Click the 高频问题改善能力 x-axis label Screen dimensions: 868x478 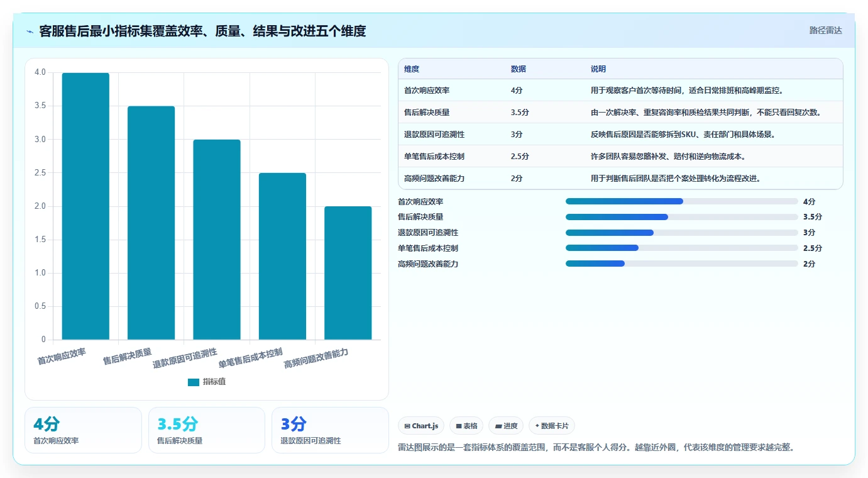(316, 358)
